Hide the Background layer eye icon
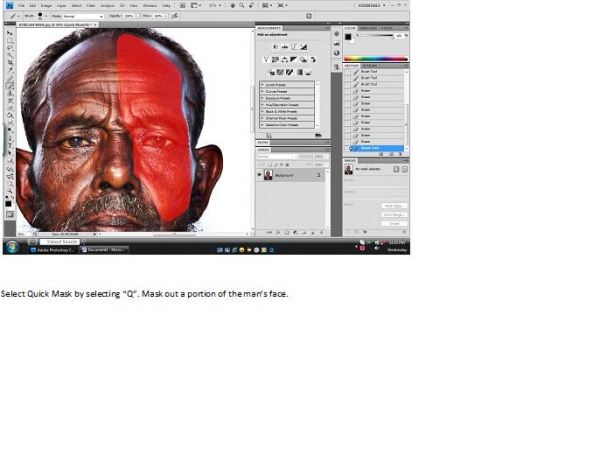Image resolution: width=600 pixels, height=463 pixels. 259,175
